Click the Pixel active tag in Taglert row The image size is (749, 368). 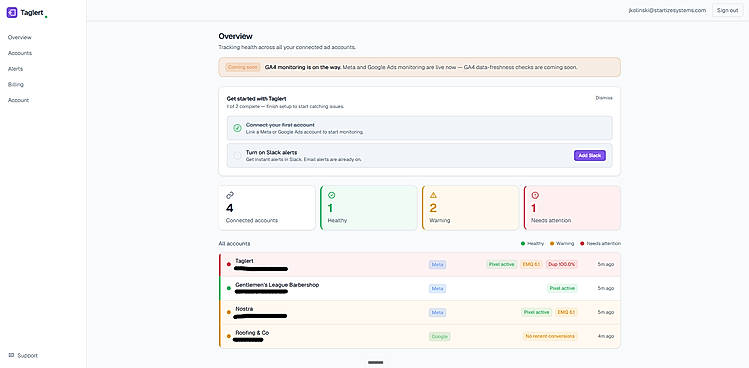point(502,264)
